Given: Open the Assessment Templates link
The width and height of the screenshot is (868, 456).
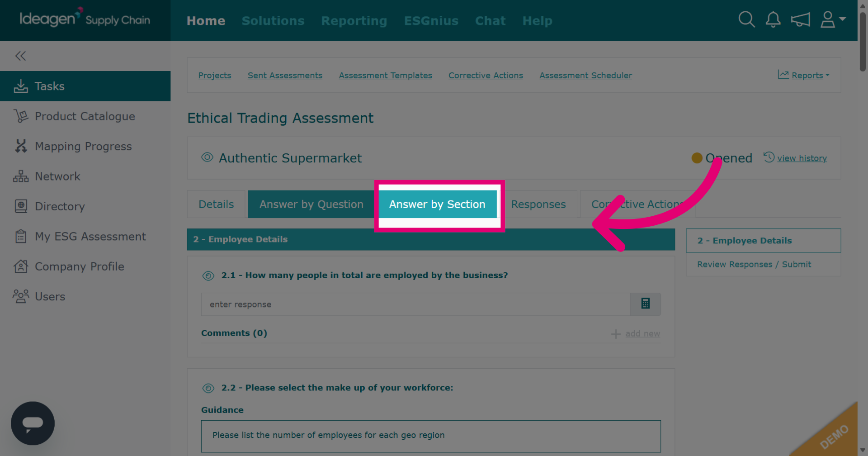Looking at the screenshot, I should 385,75.
